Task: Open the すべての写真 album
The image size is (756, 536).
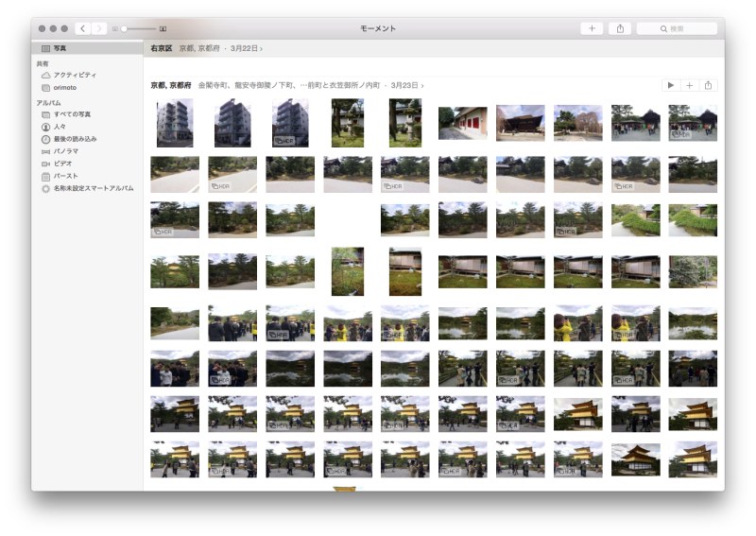Action: pos(72,114)
